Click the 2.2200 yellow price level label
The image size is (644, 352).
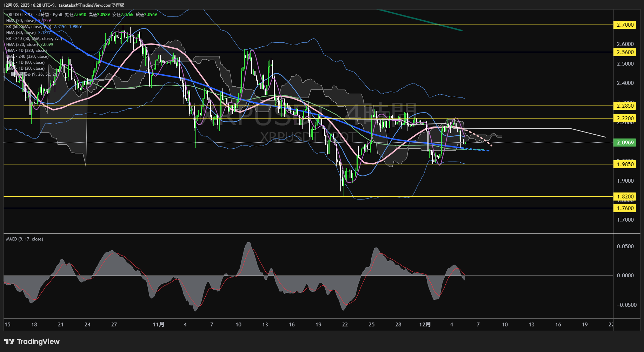tap(625, 118)
